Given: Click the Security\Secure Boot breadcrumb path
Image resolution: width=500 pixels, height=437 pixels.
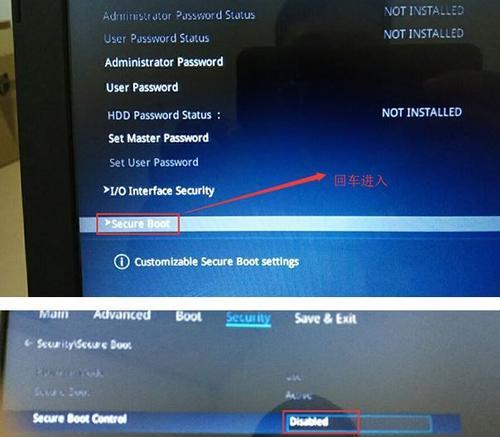Looking at the screenshot, I should coord(84,344).
